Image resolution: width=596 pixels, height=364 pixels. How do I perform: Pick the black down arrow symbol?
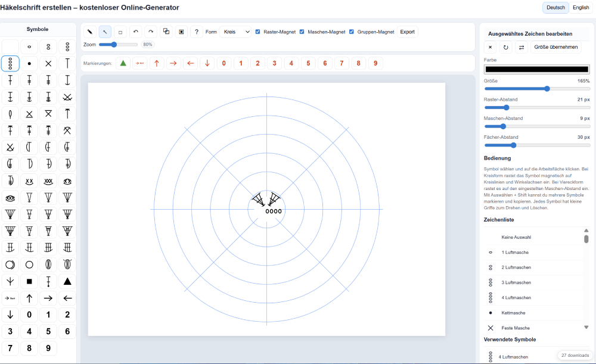tap(10, 315)
